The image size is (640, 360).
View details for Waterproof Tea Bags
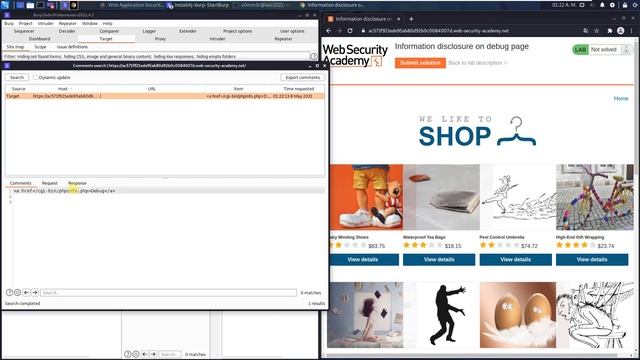click(439, 260)
